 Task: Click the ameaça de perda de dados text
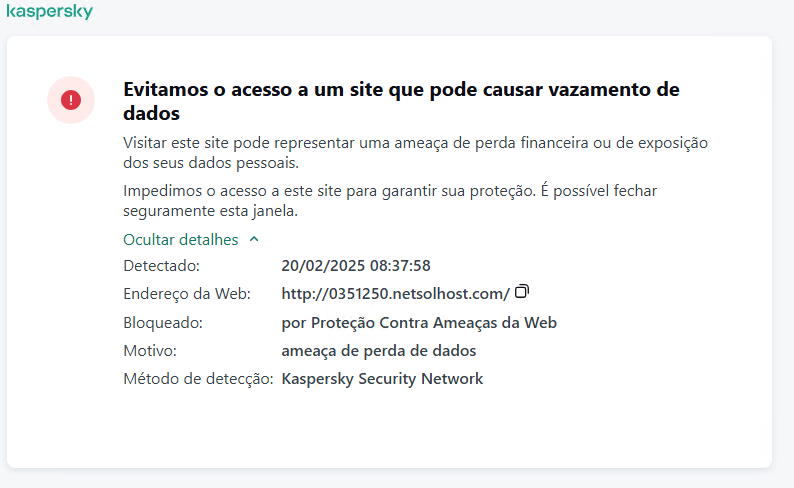[378, 351]
